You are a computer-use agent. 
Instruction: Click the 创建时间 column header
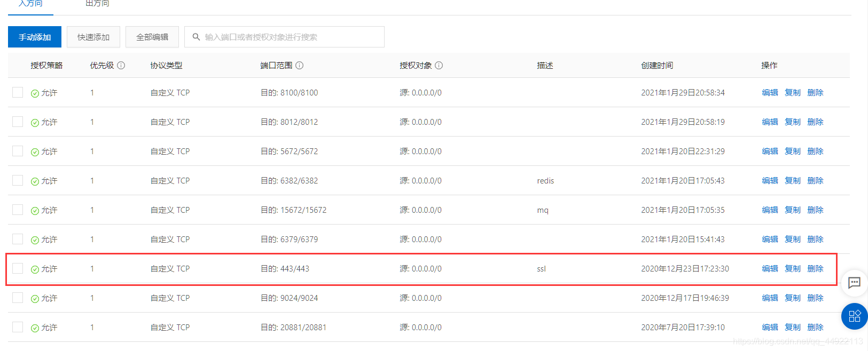coord(657,65)
